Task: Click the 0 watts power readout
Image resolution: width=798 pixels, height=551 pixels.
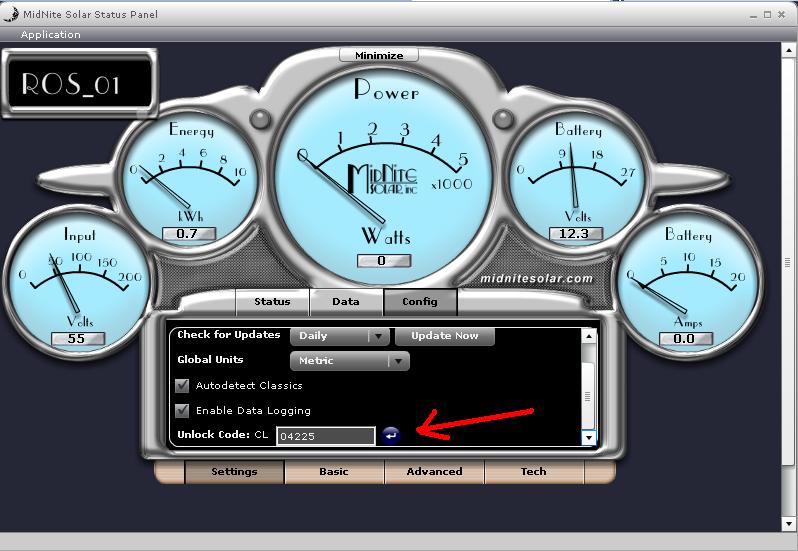Action: point(384,260)
